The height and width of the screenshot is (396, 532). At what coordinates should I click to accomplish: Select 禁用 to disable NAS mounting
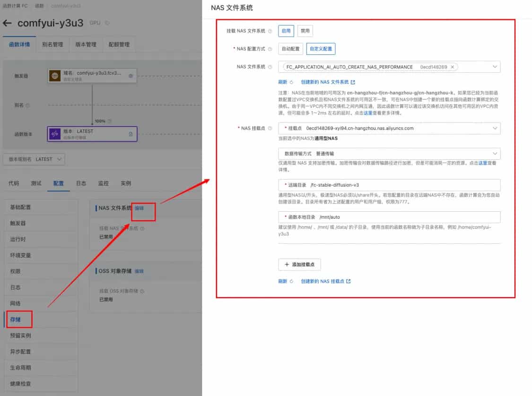coord(305,31)
